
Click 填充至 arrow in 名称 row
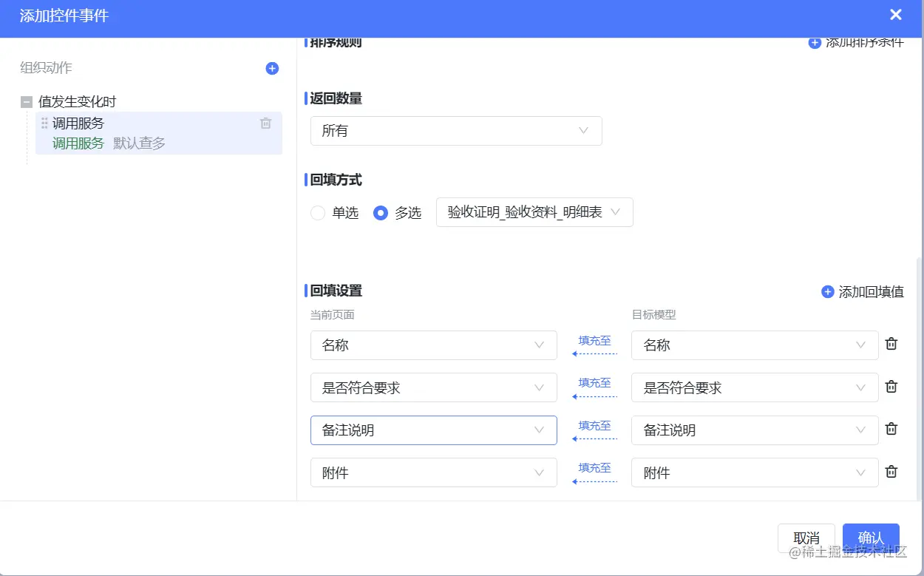click(595, 345)
